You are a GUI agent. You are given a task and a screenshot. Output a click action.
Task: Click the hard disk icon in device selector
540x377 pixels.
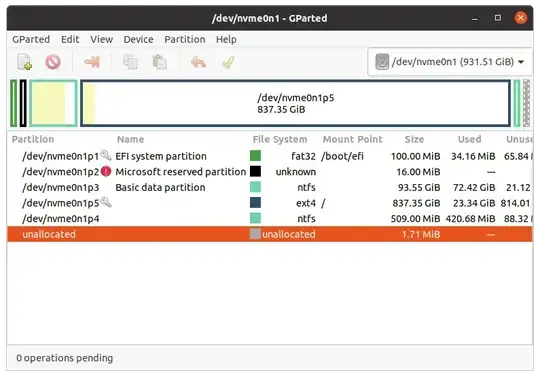[x=382, y=62]
